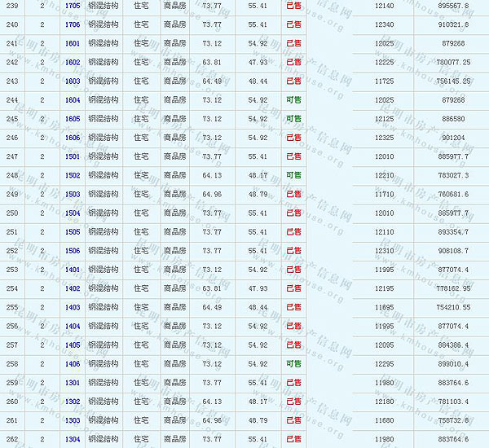Open room number 1706 link
The image size is (489, 448).
click(73, 25)
